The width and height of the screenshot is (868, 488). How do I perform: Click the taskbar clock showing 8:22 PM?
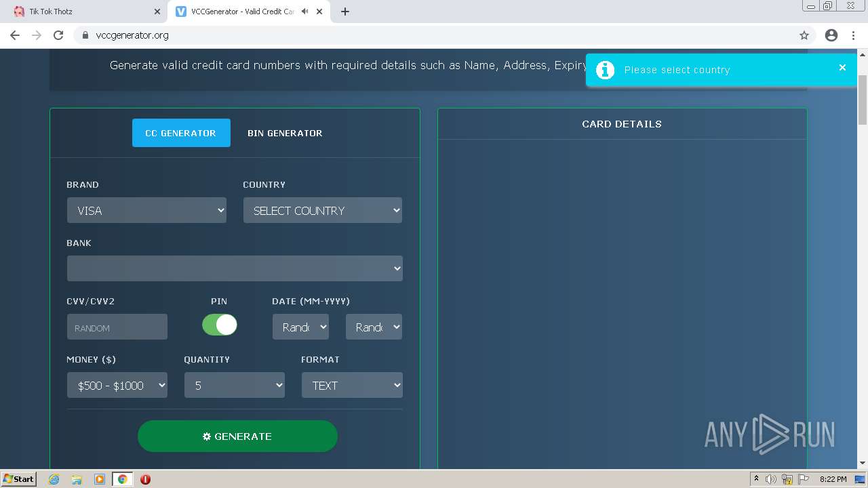pos(833,479)
